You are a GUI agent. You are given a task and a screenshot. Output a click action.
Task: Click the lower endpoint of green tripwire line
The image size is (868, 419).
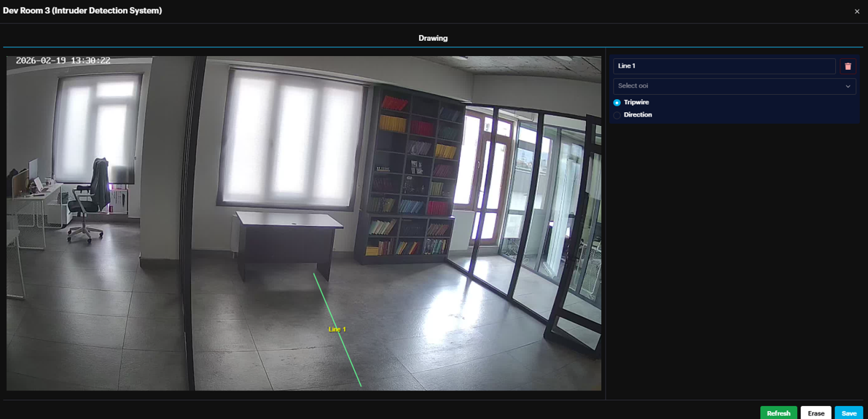[361, 385]
